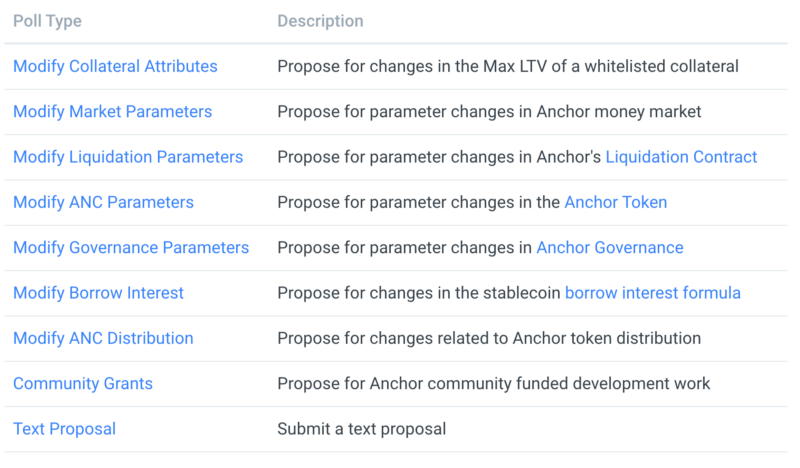Follow the Anchor Governance link
This screenshot has width=800, height=468.
click(610, 248)
